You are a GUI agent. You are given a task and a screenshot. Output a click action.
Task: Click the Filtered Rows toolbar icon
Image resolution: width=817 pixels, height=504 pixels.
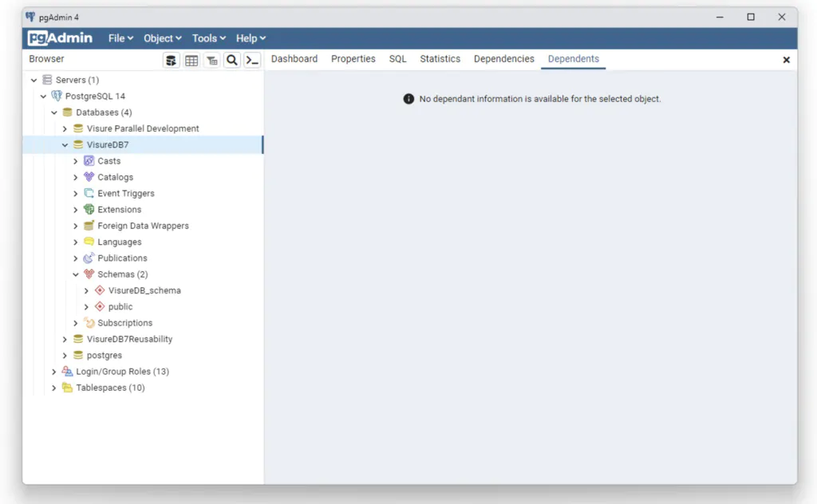pyautogui.click(x=211, y=61)
